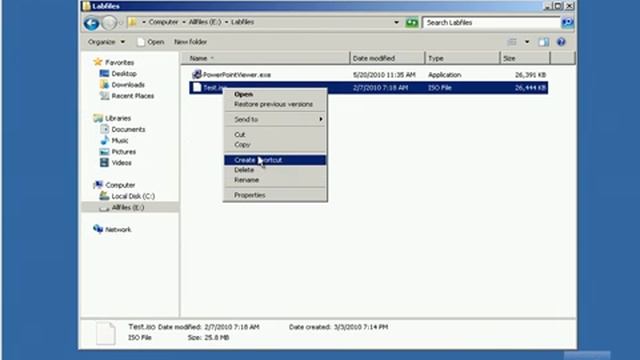The image size is (640, 360).
Task: Click dropdown arrow before Computer in address bar
Action: click(x=144, y=22)
